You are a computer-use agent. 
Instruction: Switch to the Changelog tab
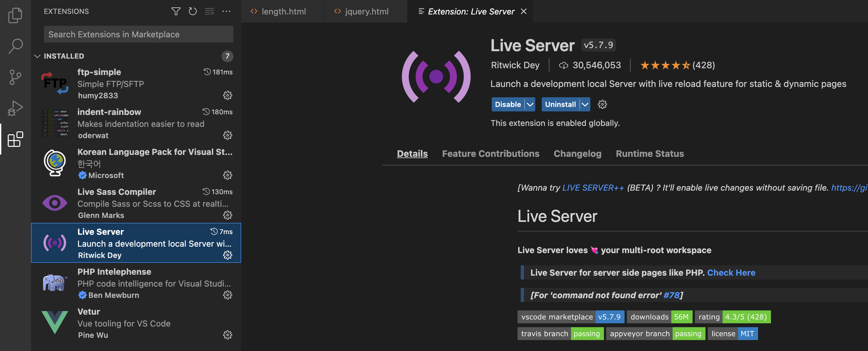(577, 154)
